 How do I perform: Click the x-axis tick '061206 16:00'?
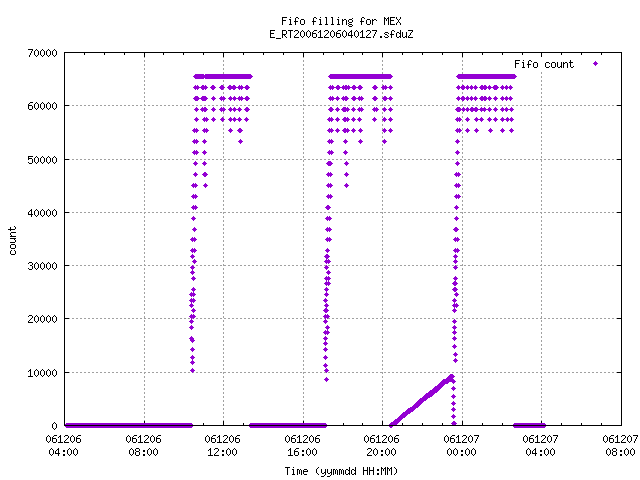click(302, 446)
